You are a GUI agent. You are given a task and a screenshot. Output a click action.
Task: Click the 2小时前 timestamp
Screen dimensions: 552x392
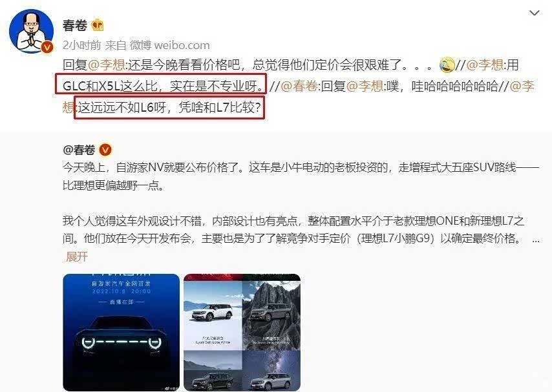pos(81,45)
